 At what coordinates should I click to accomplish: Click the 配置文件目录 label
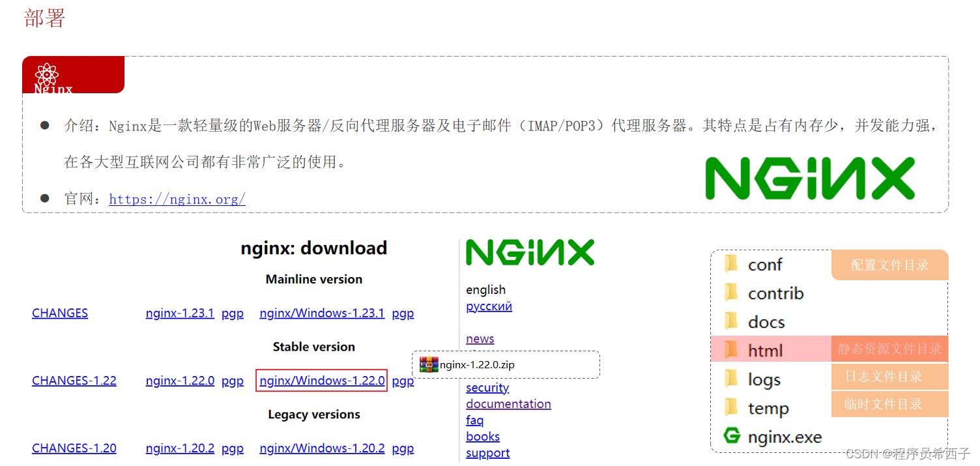889,265
